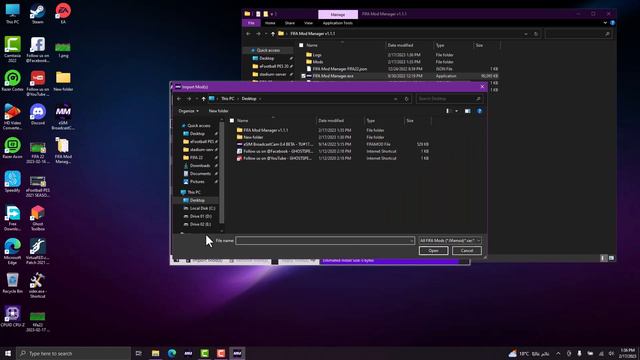This screenshot has width=640, height=360.
Task: Select the FIFA Mod Manager desktop folder
Action: pyautogui.click(x=63, y=151)
